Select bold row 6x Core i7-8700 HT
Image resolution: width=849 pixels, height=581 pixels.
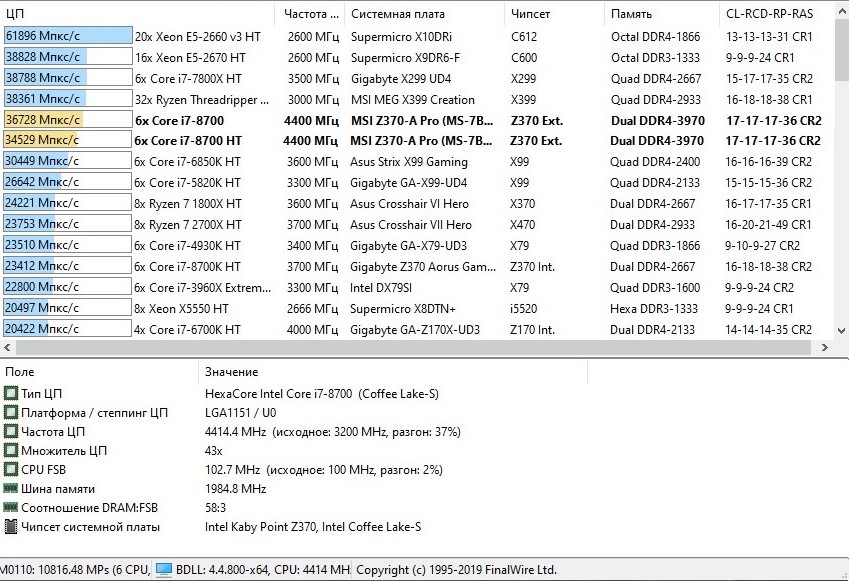[417, 141]
